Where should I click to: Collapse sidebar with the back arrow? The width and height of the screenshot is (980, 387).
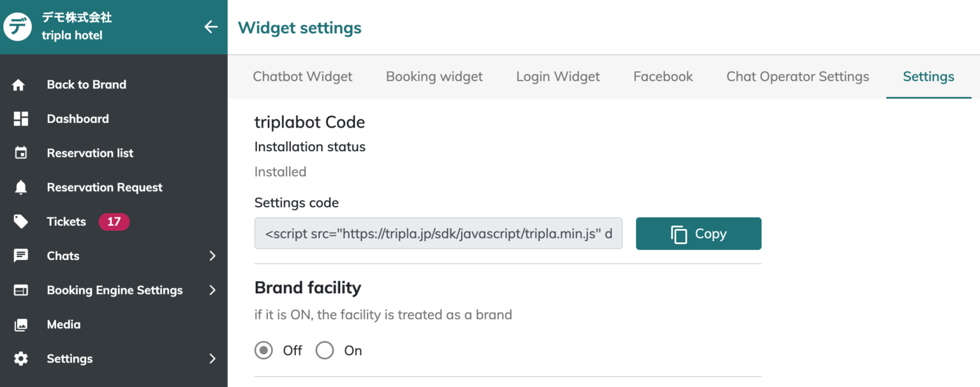[211, 27]
